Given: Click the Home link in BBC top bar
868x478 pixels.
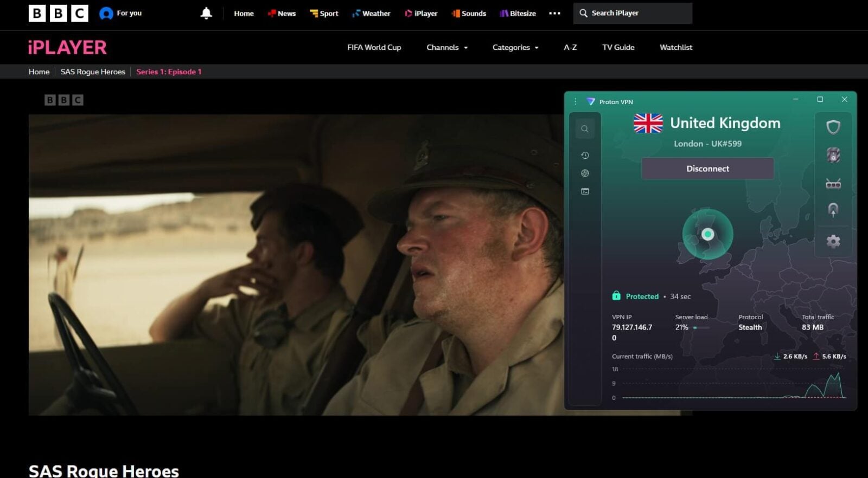Looking at the screenshot, I should pyautogui.click(x=244, y=13).
